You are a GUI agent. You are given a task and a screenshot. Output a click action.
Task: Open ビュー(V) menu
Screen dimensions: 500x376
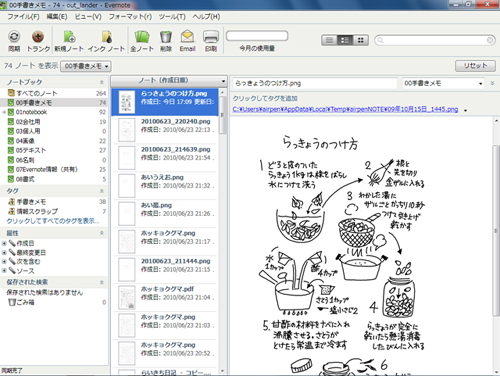click(x=88, y=17)
